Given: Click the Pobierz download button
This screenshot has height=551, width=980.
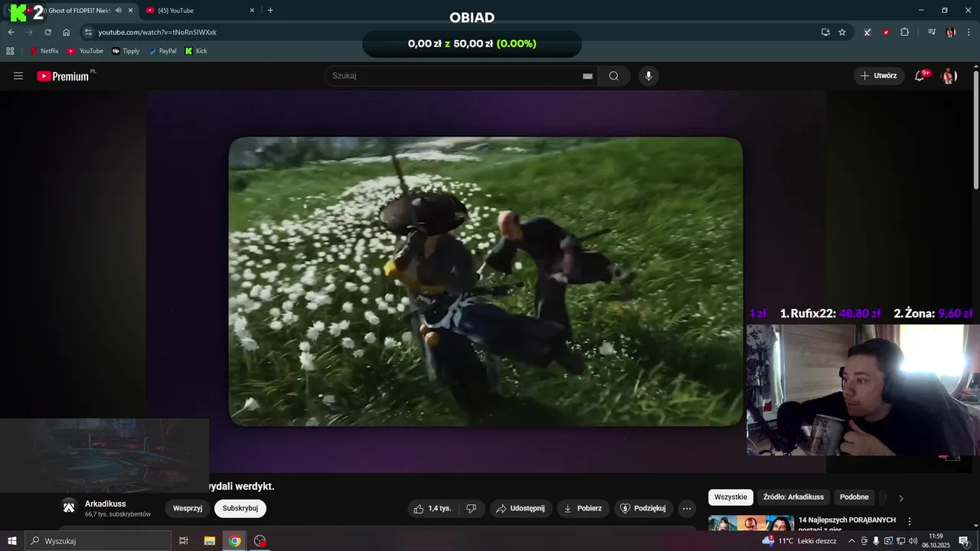Looking at the screenshot, I should click(583, 508).
